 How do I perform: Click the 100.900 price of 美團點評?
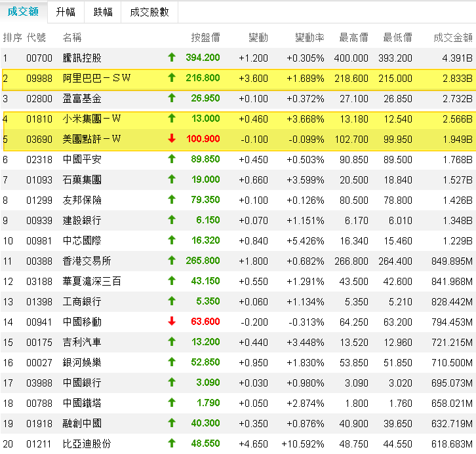click(x=203, y=139)
